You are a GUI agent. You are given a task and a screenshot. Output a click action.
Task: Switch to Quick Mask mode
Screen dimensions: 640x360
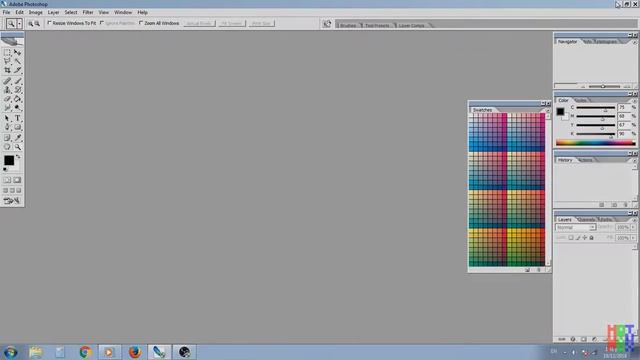[x=17, y=180]
